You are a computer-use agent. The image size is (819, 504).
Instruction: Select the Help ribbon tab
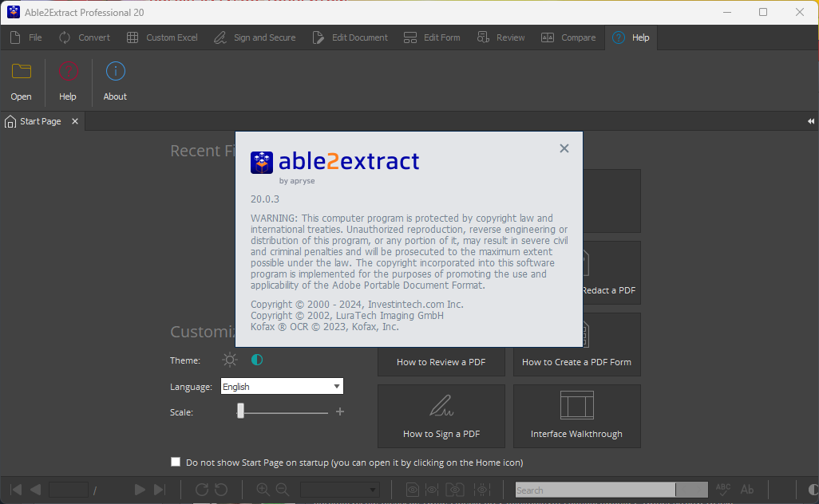click(x=631, y=37)
